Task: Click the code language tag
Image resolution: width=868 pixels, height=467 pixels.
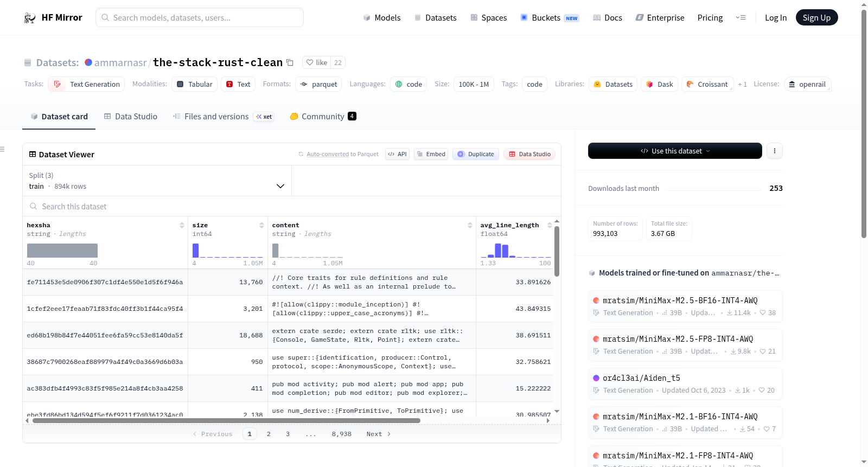Action: point(409,84)
